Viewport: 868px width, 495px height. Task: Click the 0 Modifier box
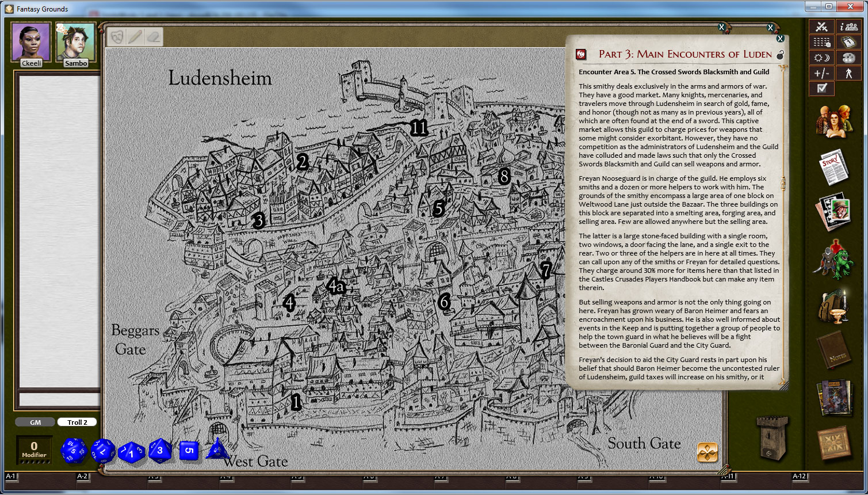tap(35, 449)
